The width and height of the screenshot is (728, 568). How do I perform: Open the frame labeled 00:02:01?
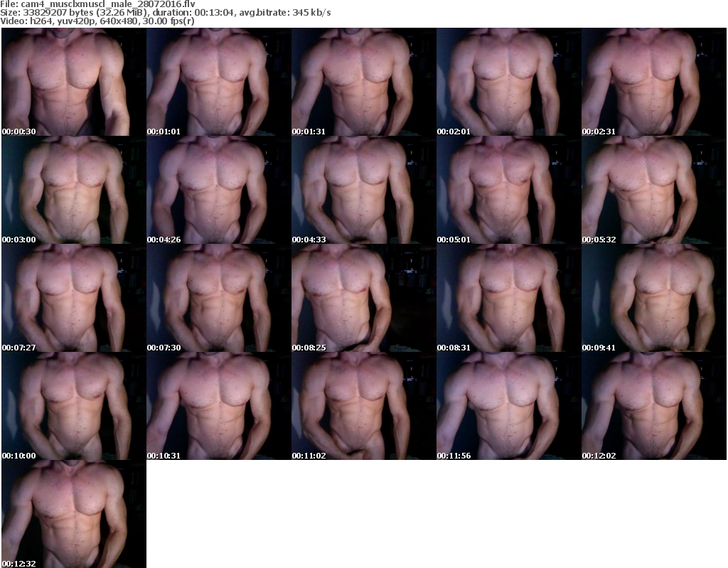pos(509,82)
